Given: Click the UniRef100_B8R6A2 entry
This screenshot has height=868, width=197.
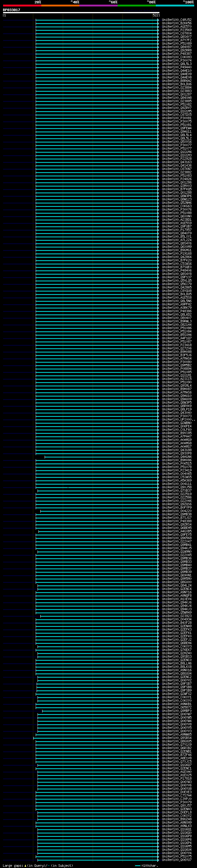Looking at the screenshot, I should click(x=177, y=81).
